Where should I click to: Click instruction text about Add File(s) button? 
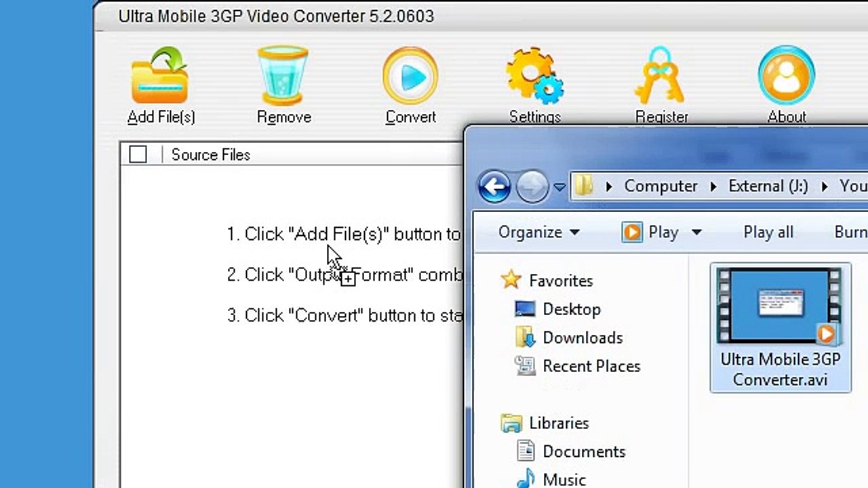pyautogui.click(x=344, y=234)
